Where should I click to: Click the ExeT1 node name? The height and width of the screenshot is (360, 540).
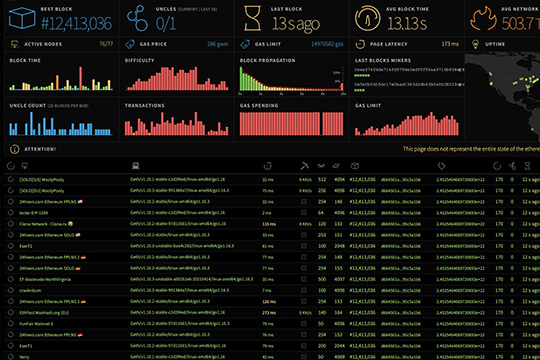[26, 346]
